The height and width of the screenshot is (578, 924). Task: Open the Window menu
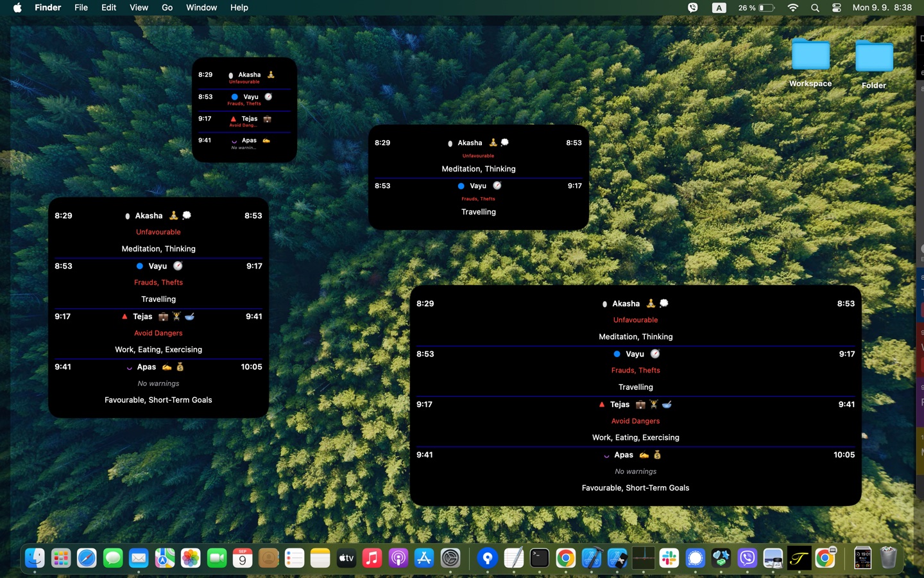tap(201, 8)
